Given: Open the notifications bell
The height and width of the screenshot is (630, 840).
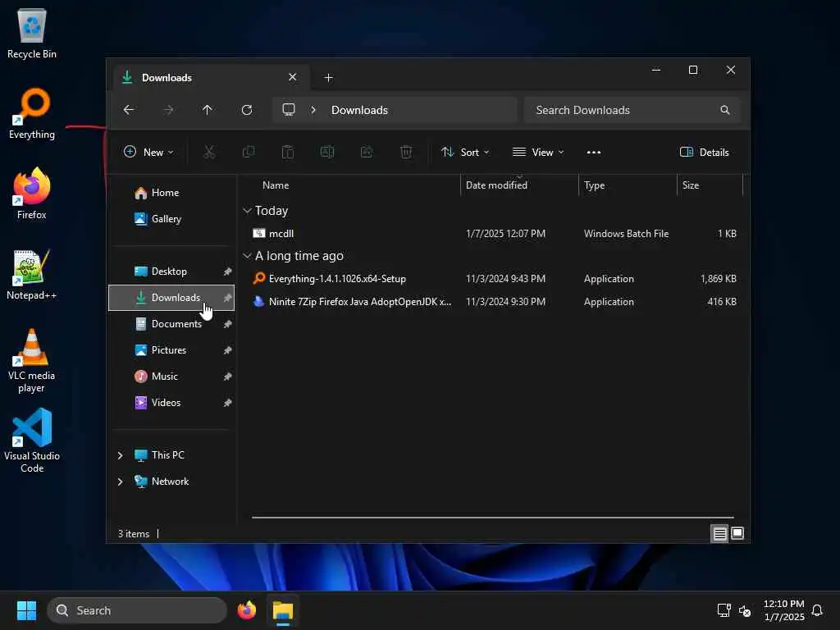Looking at the screenshot, I should pos(817,610).
